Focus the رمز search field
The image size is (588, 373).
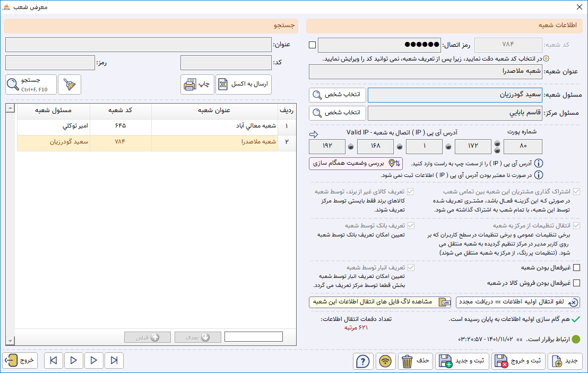tap(50, 63)
